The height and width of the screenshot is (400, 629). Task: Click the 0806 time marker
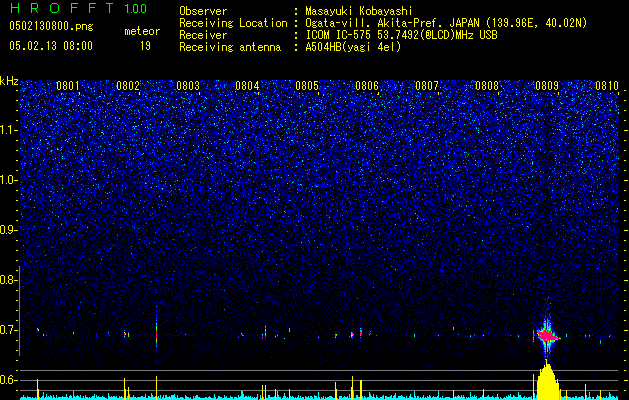[367, 86]
